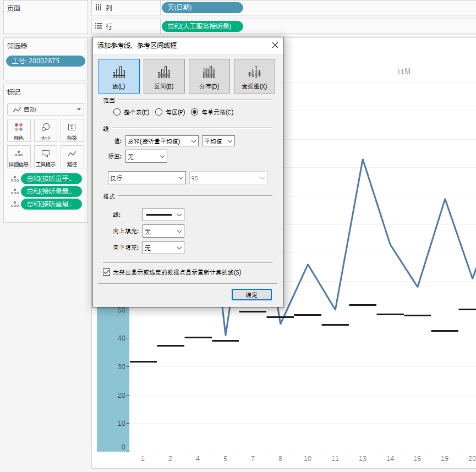
Task: Open the 仅行 line-only dropdown
Action: pos(147,178)
